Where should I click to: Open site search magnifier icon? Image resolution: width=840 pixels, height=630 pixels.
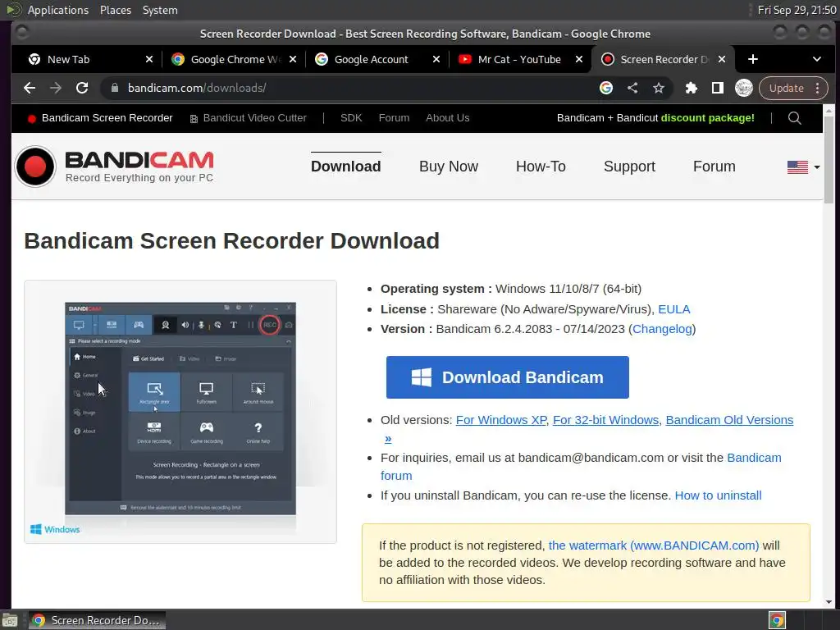point(794,118)
